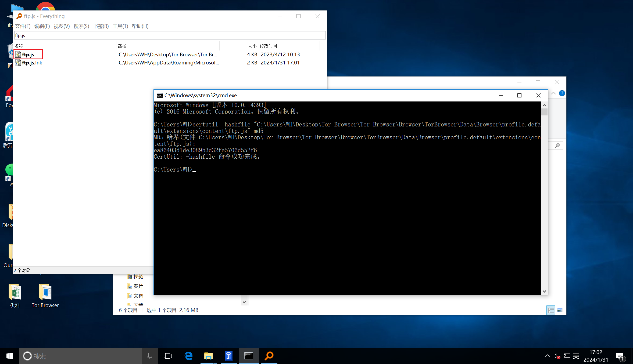The height and width of the screenshot is (364, 633).
Task: Click the taskbar microphone icon
Action: [x=150, y=356]
